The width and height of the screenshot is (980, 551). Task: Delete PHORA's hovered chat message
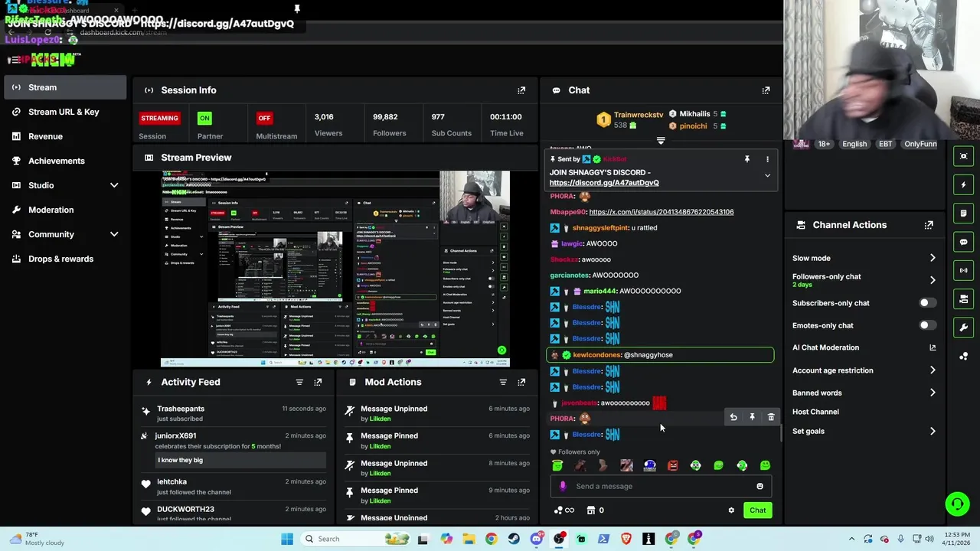[x=771, y=417]
